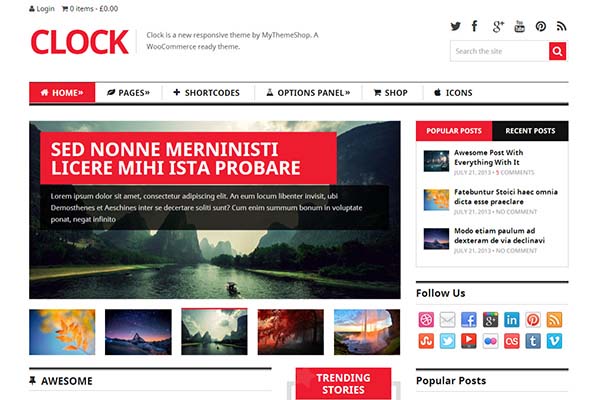Open the LinkedIn icon under Follow Us
The width and height of the screenshot is (600, 400).
[512, 320]
